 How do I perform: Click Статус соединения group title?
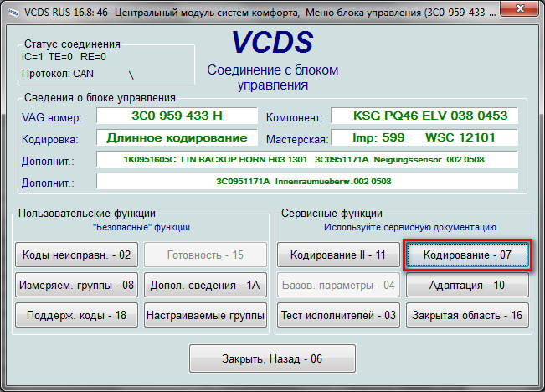click(x=72, y=44)
